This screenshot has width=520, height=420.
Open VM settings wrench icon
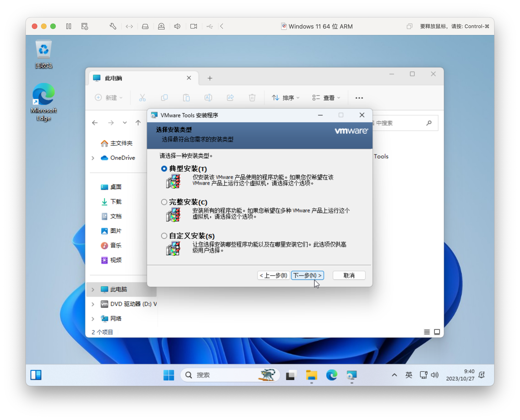[113, 26]
